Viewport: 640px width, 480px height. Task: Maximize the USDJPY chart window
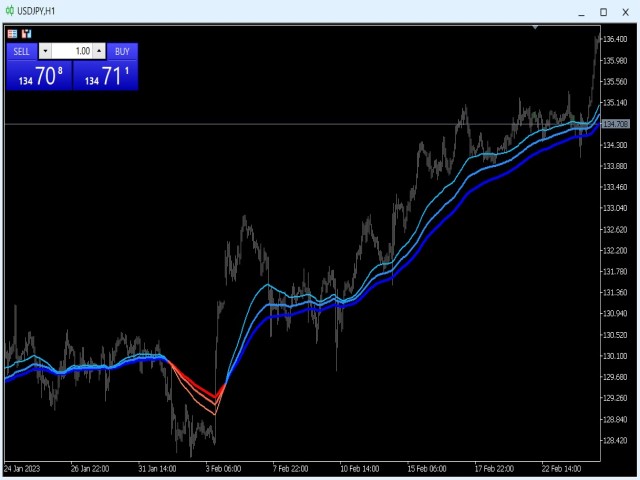pyautogui.click(x=603, y=11)
